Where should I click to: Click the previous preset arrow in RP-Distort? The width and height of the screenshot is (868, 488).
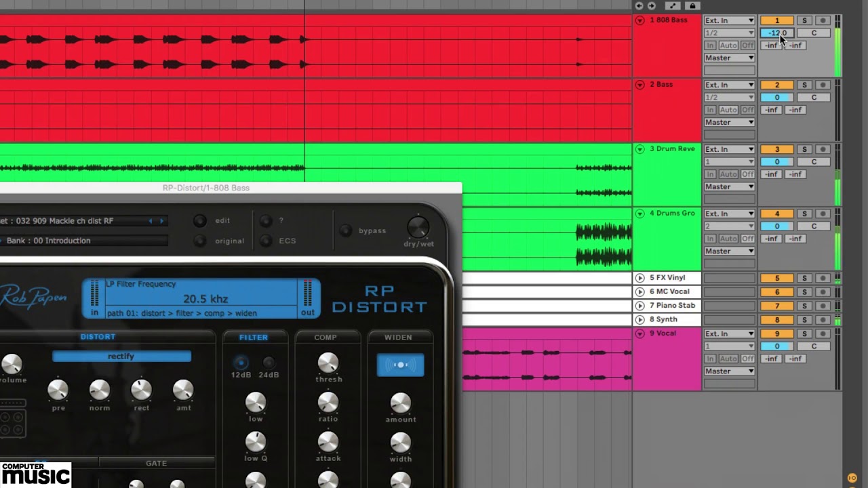pyautogui.click(x=152, y=221)
